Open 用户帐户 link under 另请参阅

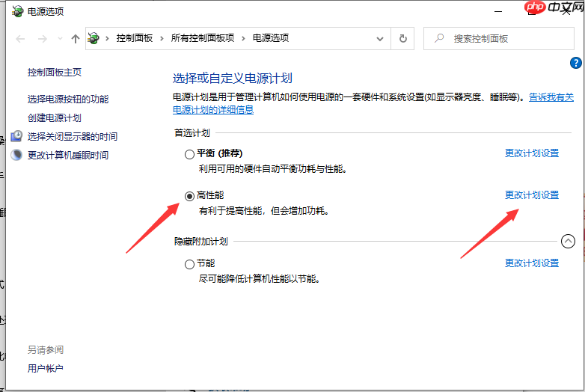pyautogui.click(x=46, y=369)
